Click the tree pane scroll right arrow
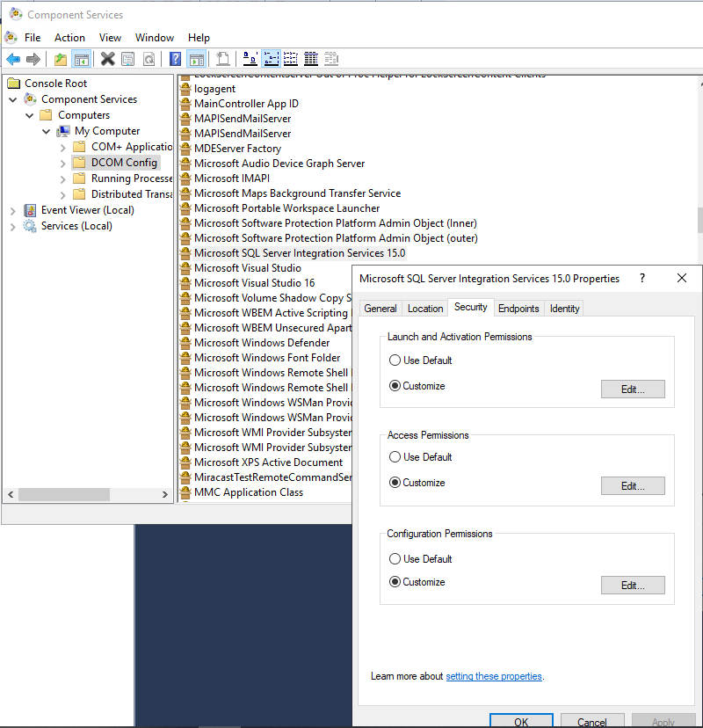This screenshot has height=728, width=703. tap(164, 494)
